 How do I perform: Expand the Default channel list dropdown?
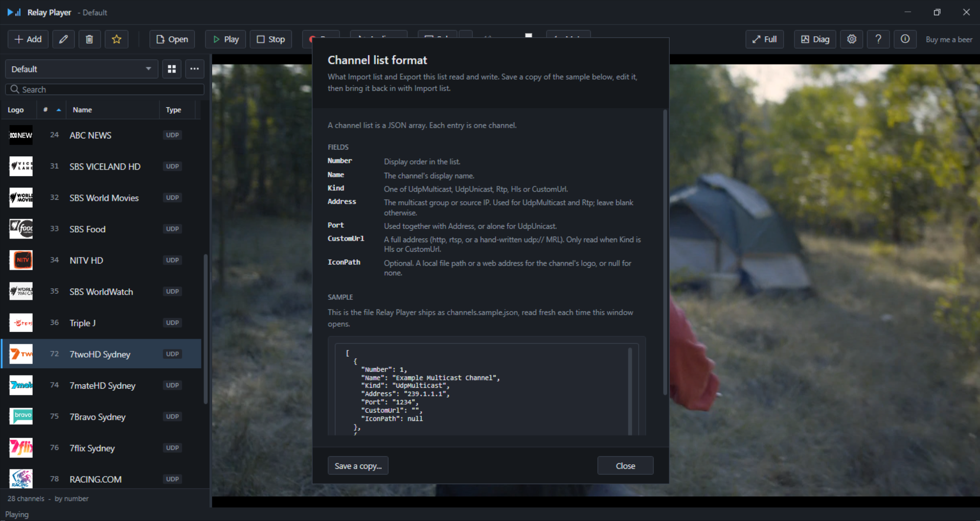point(81,69)
